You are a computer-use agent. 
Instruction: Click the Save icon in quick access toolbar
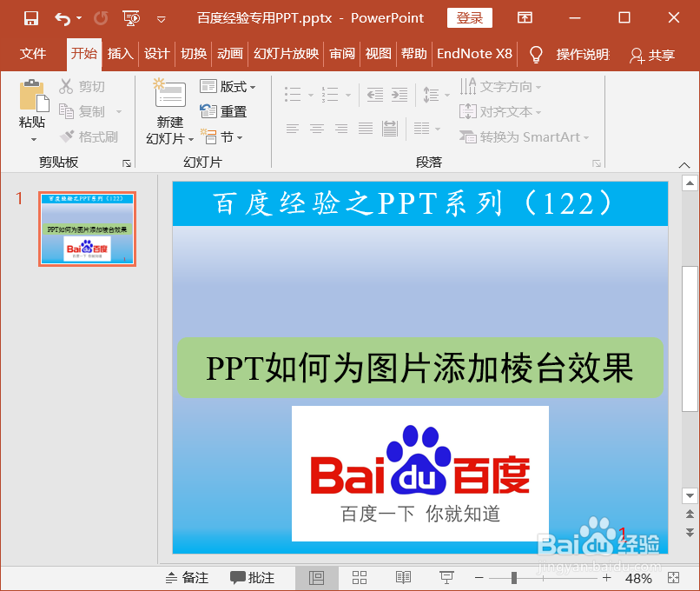(30, 18)
